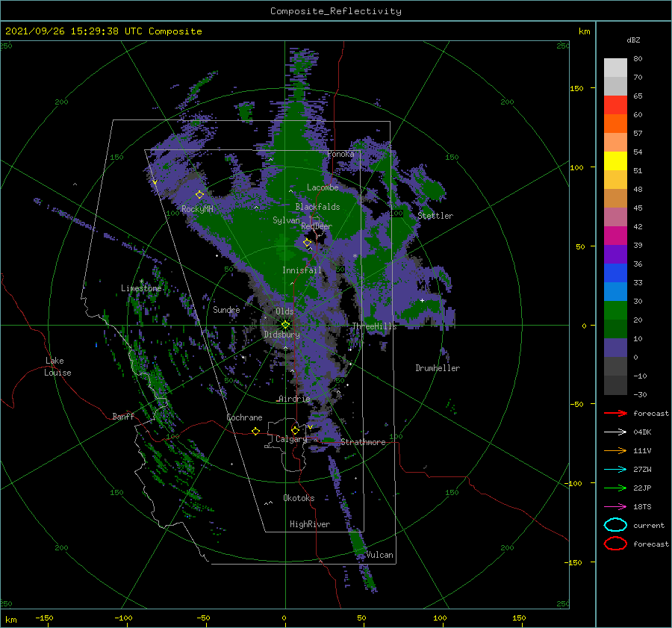672x628 pixels.
Task: Click the Sundre town label
Action: 226,309
